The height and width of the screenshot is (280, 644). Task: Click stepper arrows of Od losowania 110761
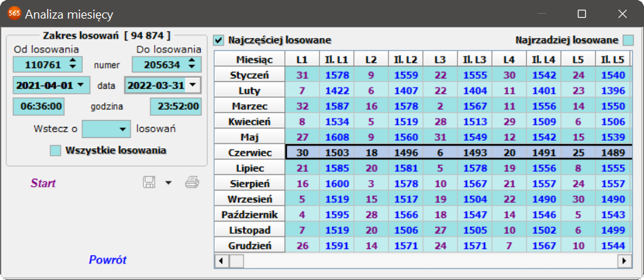click(72, 64)
